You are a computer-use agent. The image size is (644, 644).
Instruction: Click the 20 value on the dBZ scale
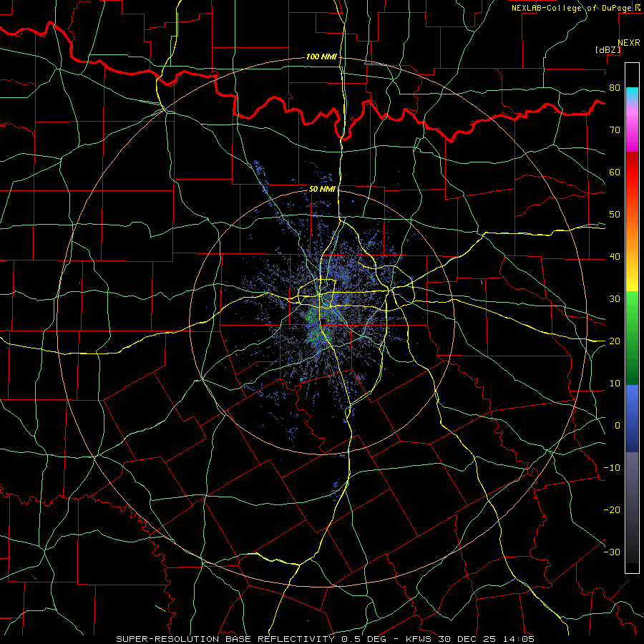615,341
